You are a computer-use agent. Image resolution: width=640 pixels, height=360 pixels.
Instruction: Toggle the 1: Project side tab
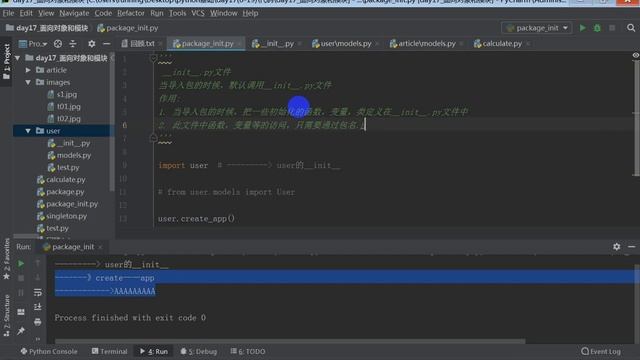point(6,62)
